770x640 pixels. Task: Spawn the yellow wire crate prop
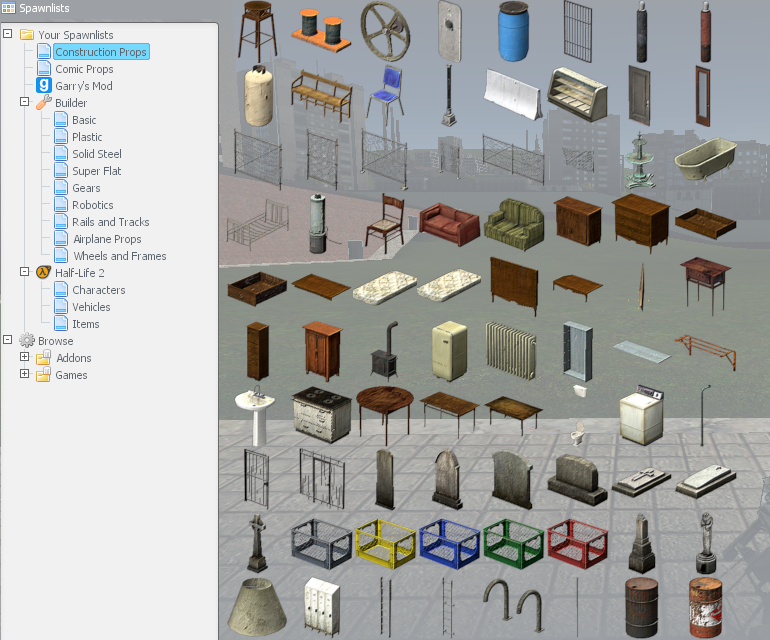385,544
